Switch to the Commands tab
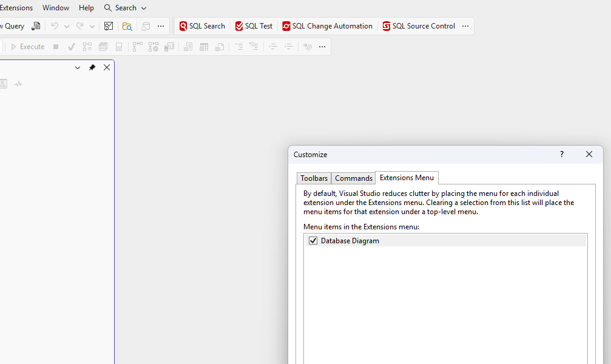The width and height of the screenshot is (611, 364). (353, 178)
